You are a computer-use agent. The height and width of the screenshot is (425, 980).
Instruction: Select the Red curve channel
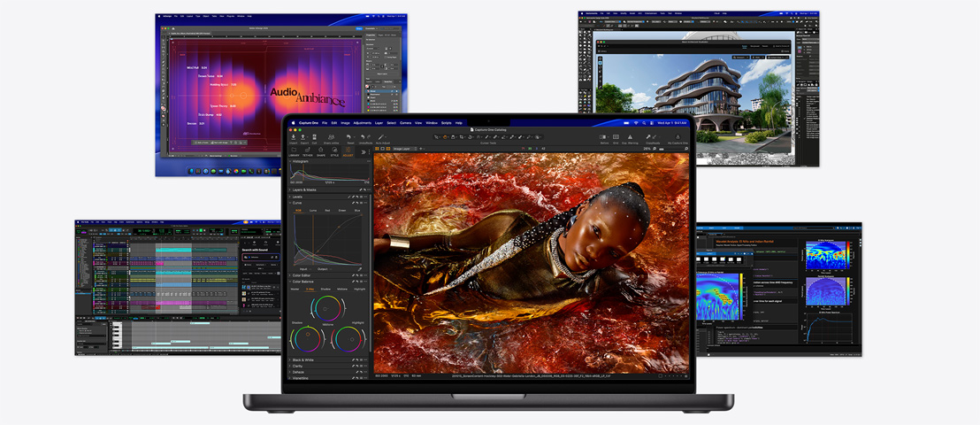327,211
